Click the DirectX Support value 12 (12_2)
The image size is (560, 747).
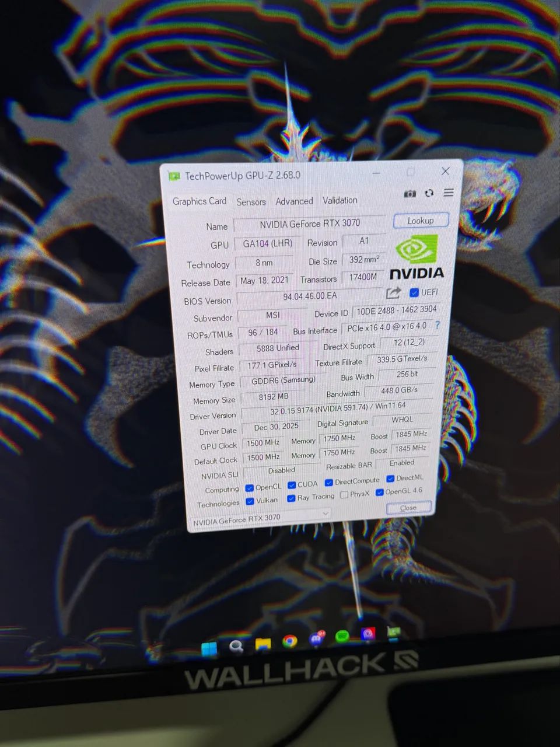tap(409, 342)
